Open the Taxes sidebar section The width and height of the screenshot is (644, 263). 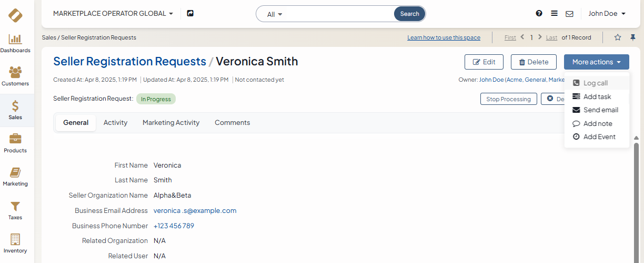pyautogui.click(x=15, y=210)
